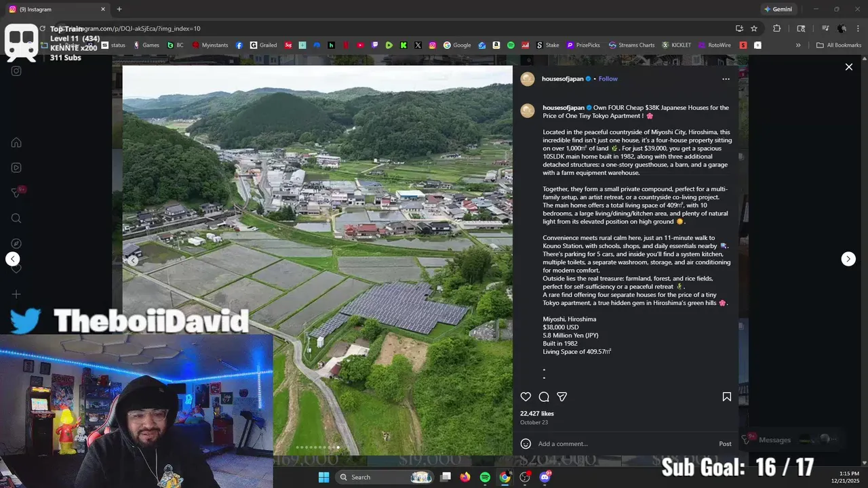Screen dimensions: 868x488
Task: Open housesofjapan username in the caption
Action: point(563,108)
